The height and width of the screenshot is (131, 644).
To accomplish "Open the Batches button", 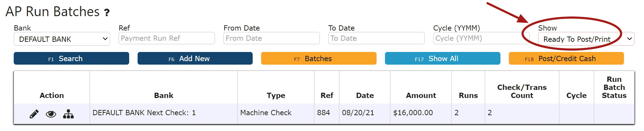I will [x=319, y=58].
